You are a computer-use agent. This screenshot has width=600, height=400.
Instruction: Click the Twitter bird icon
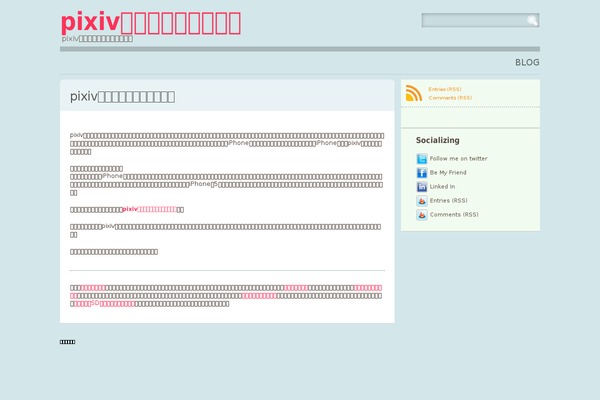[x=422, y=158]
